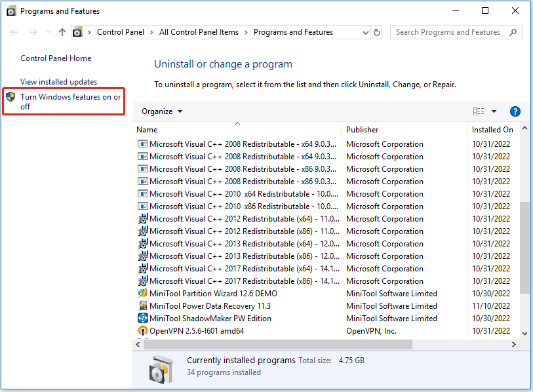Open the Help question mark icon
533x392 pixels.
pos(515,111)
